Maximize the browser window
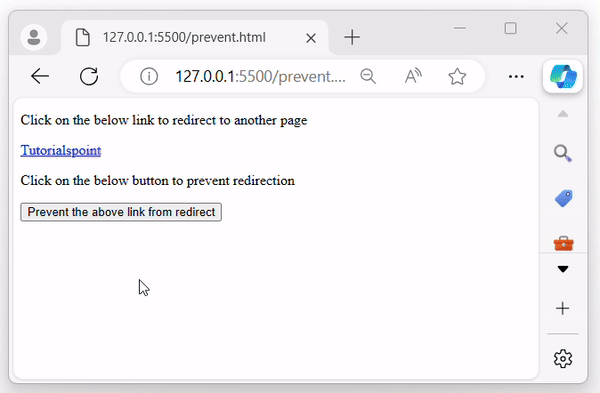This screenshot has height=393, width=600. click(510, 28)
